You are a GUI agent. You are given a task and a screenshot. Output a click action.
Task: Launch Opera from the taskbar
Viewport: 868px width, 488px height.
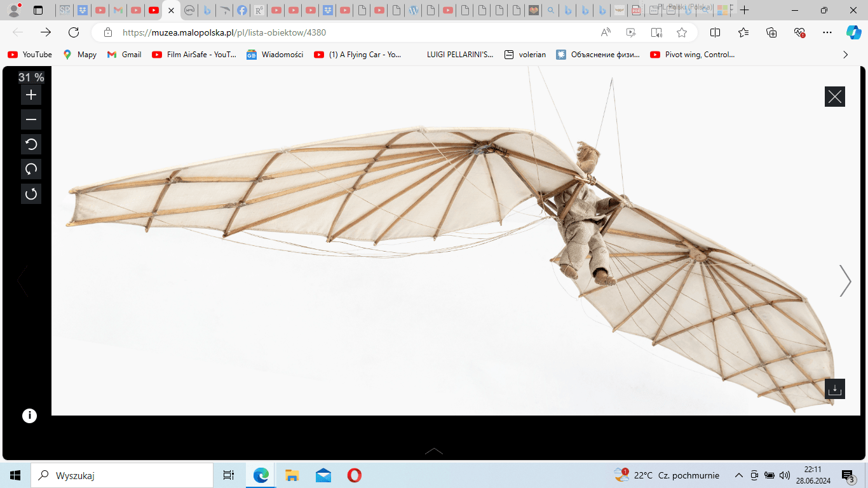355,475
